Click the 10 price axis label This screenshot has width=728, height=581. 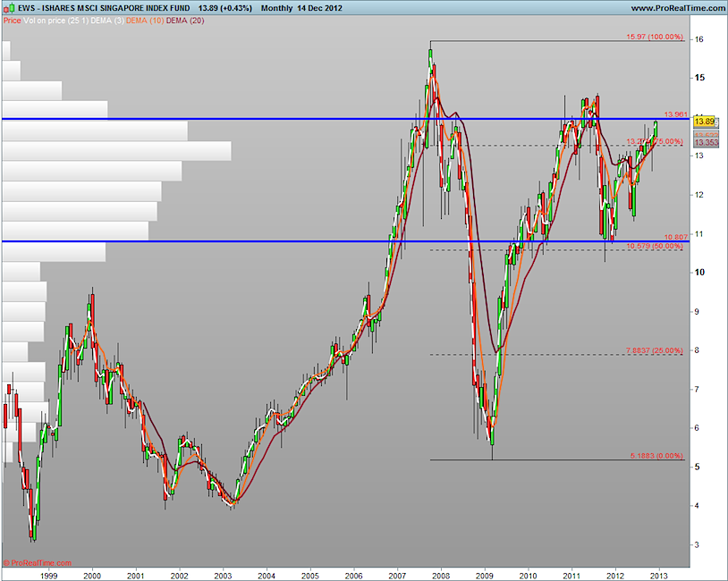699,273
